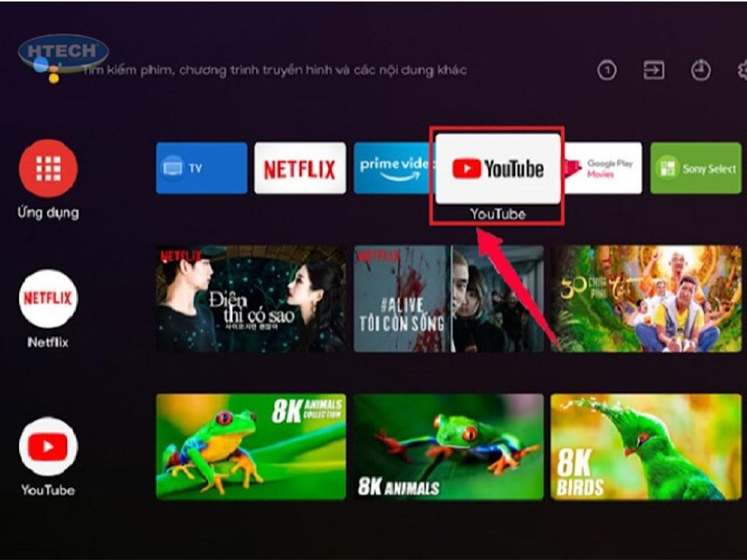Launch the Netflix app tile

click(x=300, y=168)
